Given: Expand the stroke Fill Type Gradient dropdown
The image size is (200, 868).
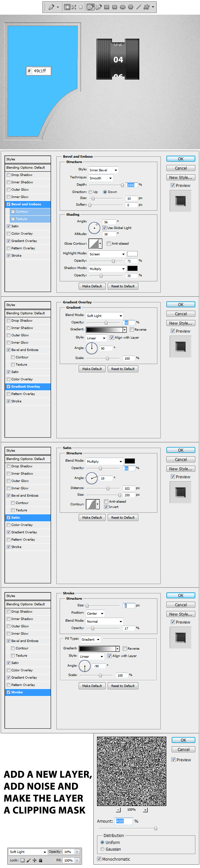Looking at the screenshot, I should pos(91,639).
